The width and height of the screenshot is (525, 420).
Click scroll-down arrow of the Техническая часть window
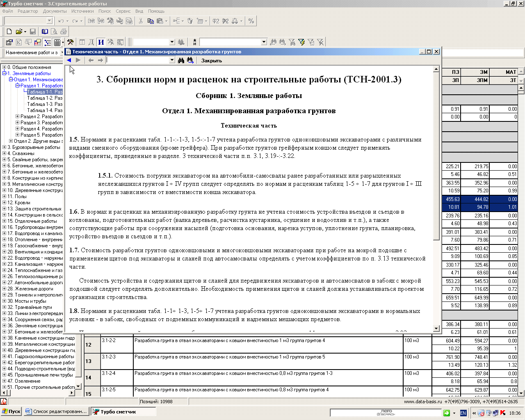tap(436, 329)
